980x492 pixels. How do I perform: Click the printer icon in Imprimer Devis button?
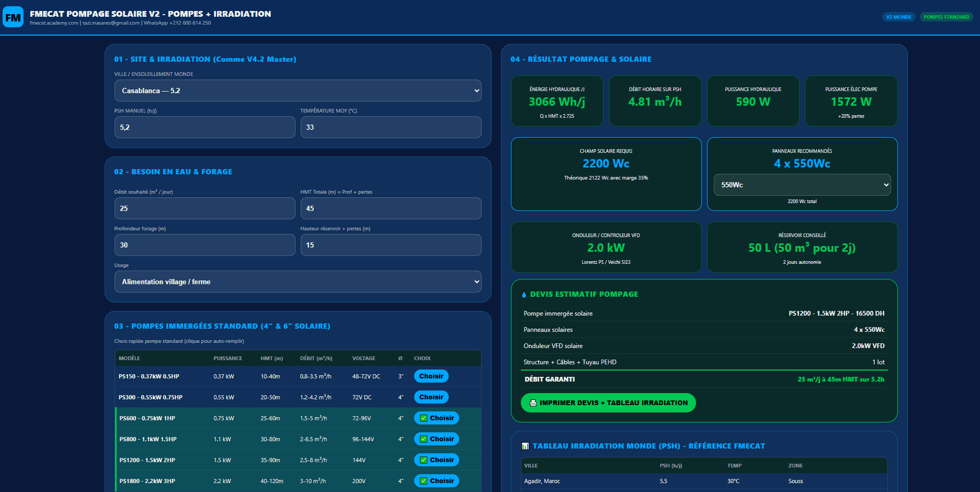click(533, 403)
